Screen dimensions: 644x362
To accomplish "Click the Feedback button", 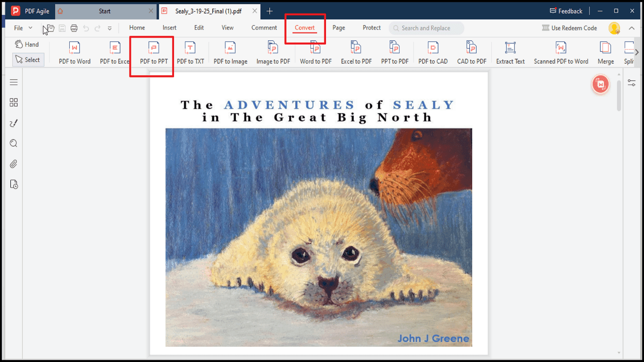I will pos(566,11).
